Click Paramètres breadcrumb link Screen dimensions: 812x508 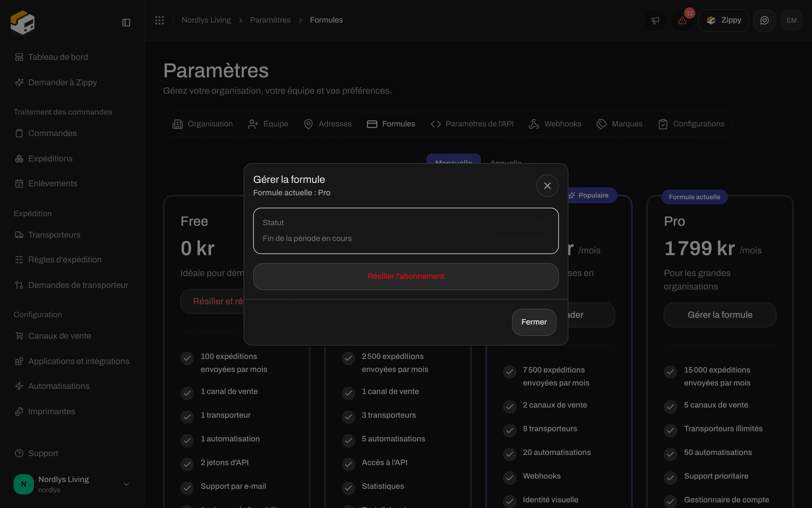[x=270, y=20]
